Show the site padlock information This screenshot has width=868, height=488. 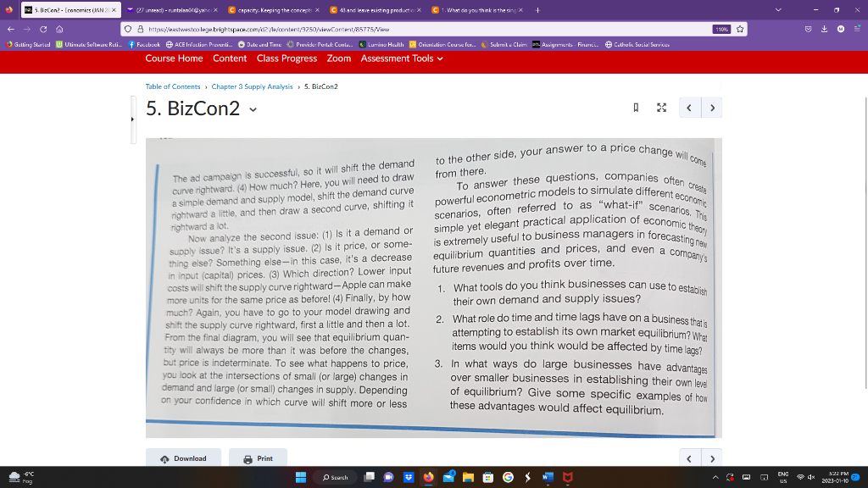tap(140, 29)
